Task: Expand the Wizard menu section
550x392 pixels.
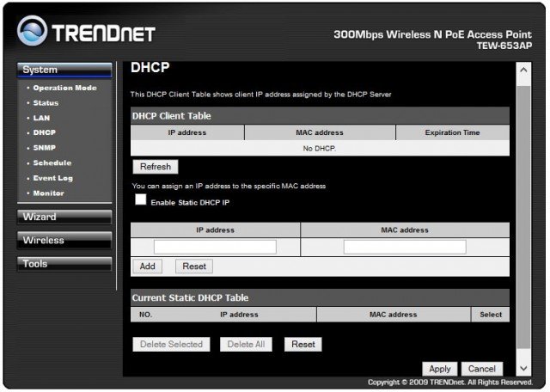Action: (64, 217)
